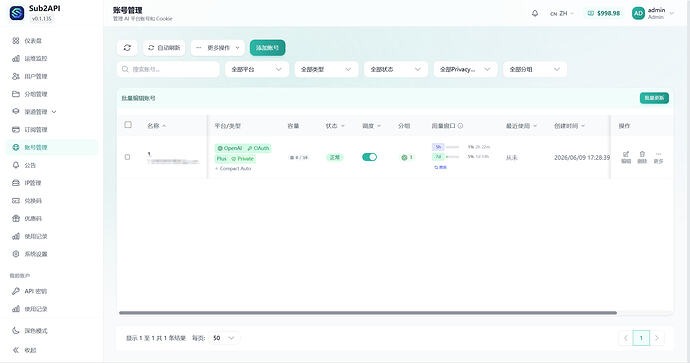Click the OpenAI platform tag
The image size is (690, 363).
coord(229,148)
